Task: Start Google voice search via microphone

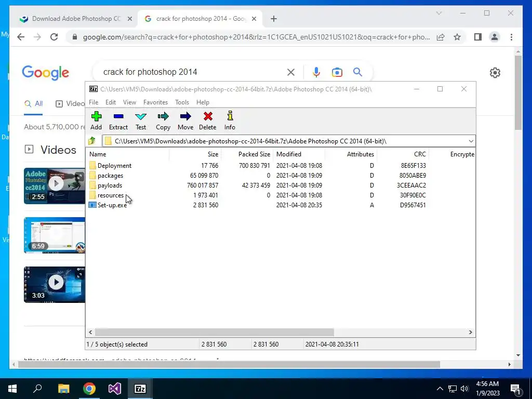Action: click(x=316, y=72)
